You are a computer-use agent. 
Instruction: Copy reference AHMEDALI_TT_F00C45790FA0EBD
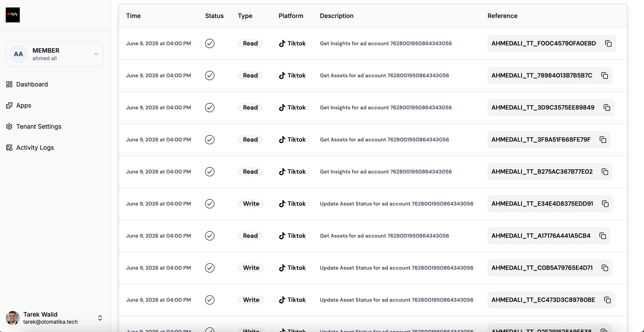[608, 43]
